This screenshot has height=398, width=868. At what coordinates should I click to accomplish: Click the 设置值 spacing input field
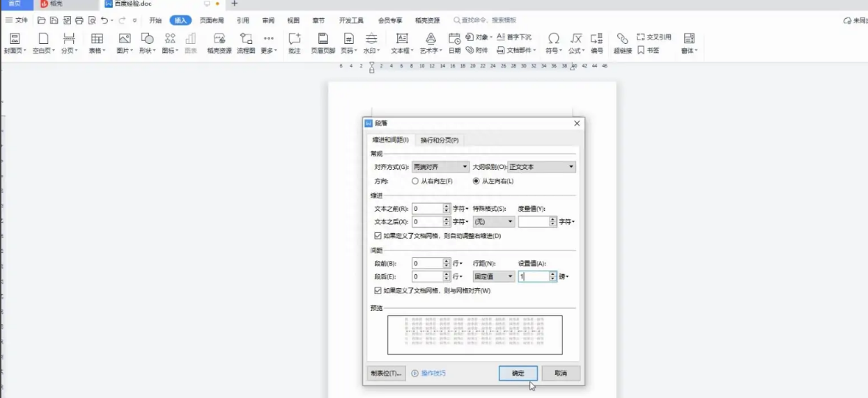[533, 276]
